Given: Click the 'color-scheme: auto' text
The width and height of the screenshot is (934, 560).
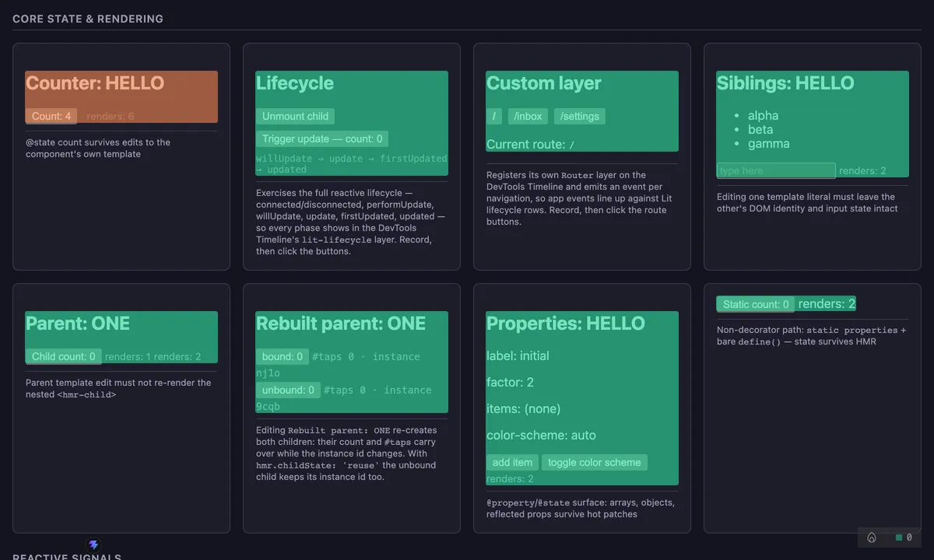Looking at the screenshot, I should click(x=541, y=435).
